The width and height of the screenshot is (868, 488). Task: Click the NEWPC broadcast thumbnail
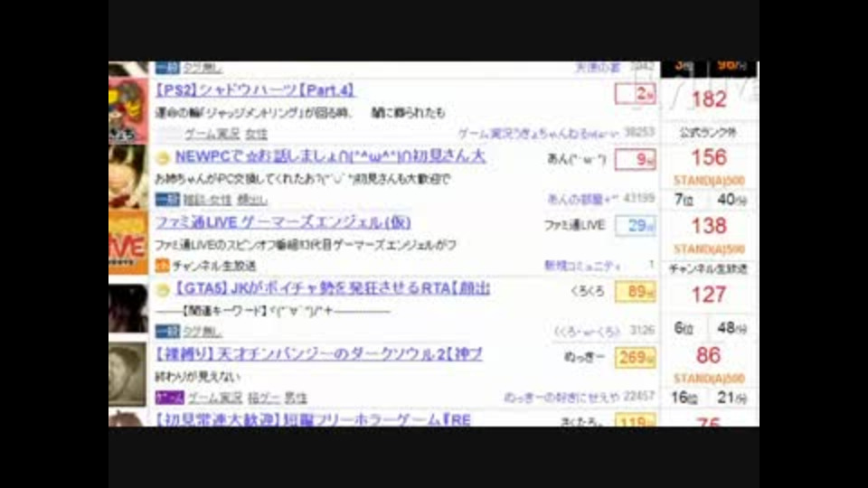128,177
